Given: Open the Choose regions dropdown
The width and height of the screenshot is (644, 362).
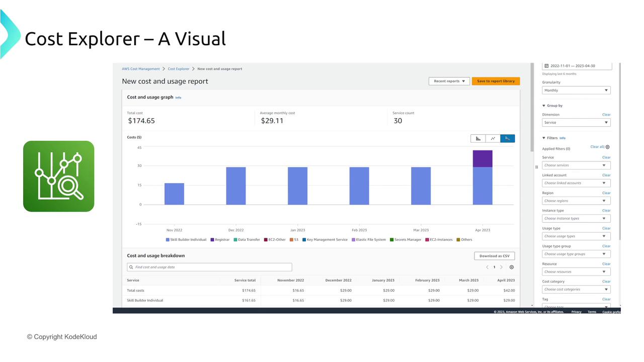Looking at the screenshot, I should (x=576, y=201).
